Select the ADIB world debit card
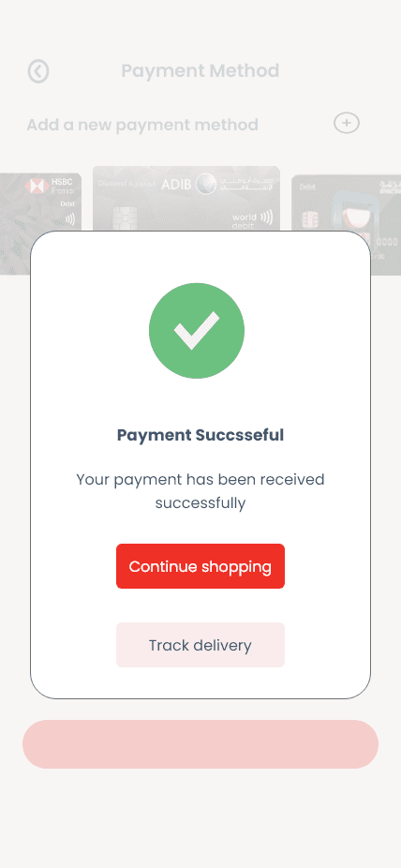The image size is (401, 868). (186, 198)
